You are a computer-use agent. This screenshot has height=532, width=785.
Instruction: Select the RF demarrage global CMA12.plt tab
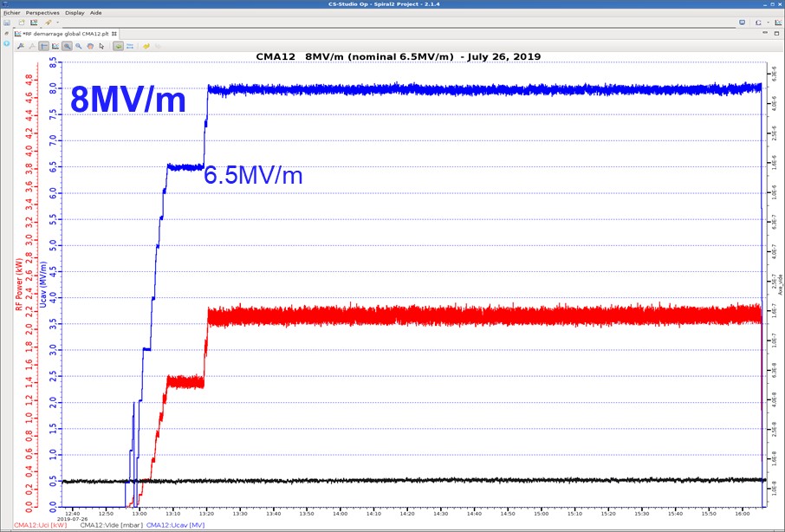click(65, 34)
